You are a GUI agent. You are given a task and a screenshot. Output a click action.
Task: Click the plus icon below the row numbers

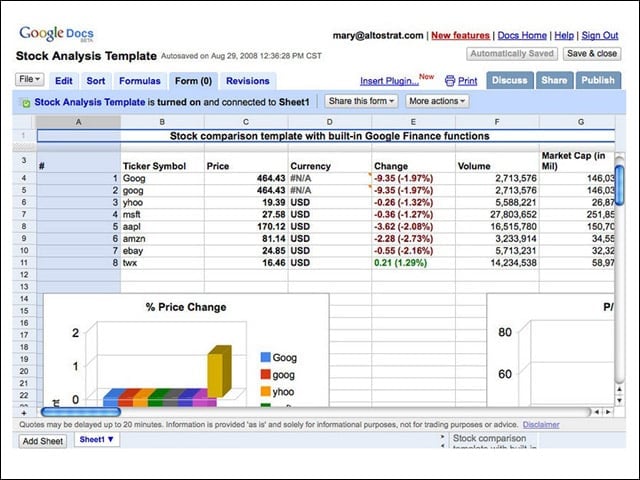[x=24, y=413]
